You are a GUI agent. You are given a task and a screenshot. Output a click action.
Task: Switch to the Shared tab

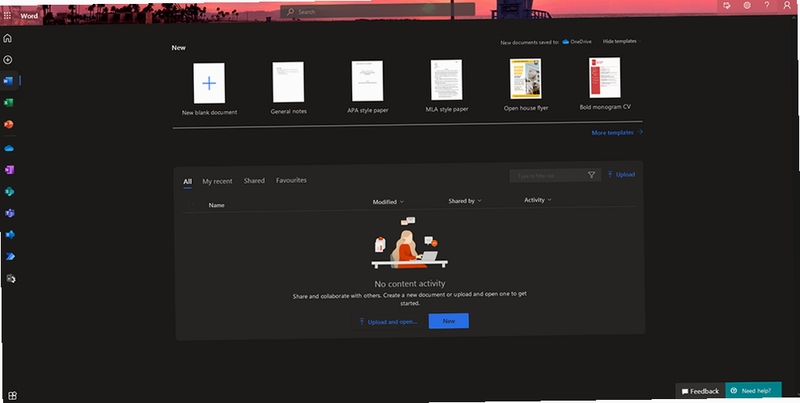254,181
